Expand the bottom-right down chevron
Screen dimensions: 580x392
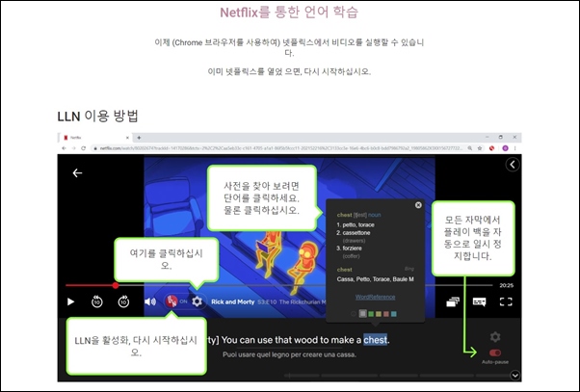514,376
